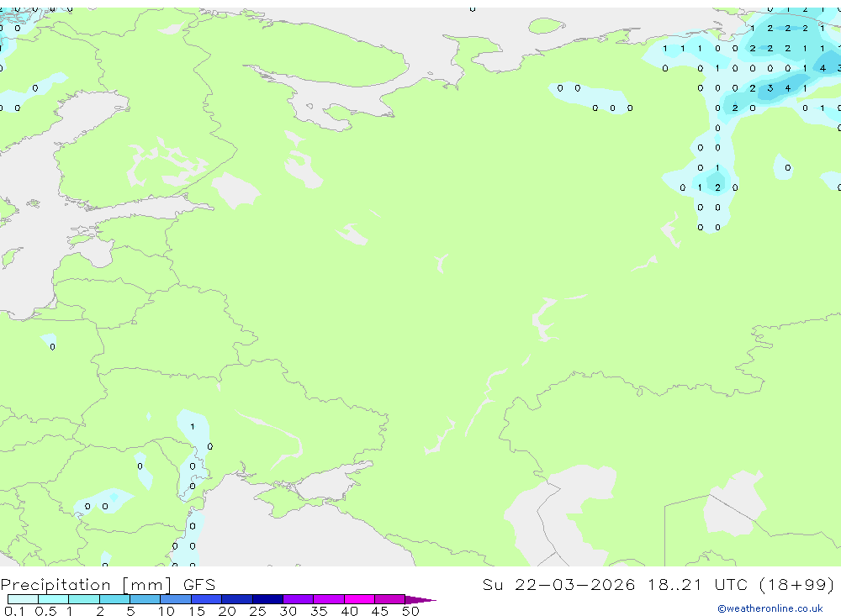Select legend swatch between 0.1 and 0.5
841x616 pixels.
click(x=23, y=599)
